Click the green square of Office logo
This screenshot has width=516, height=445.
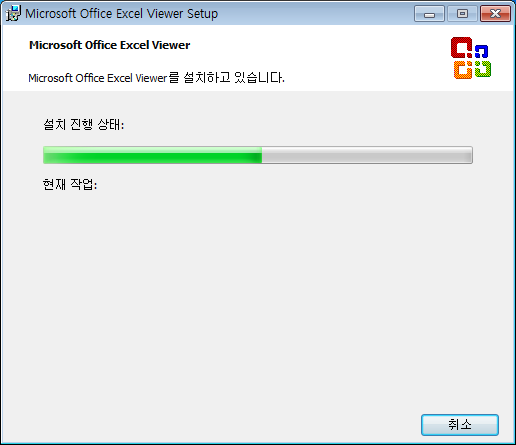pyautogui.click(x=483, y=69)
